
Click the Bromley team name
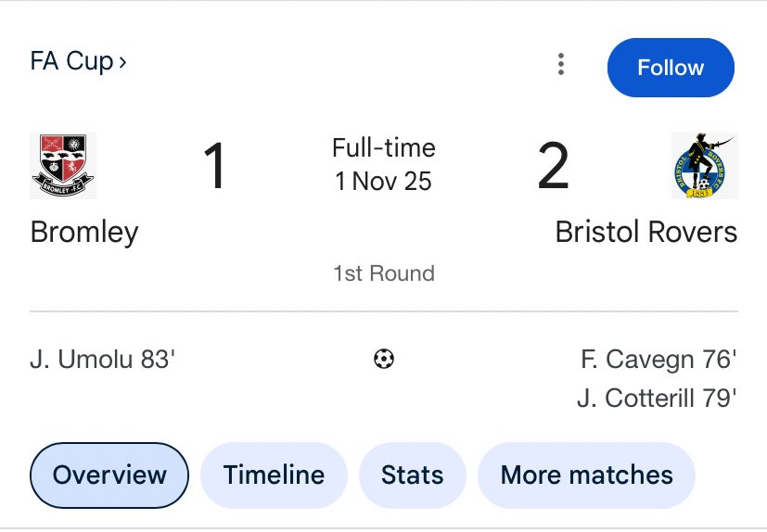(x=84, y=232)
